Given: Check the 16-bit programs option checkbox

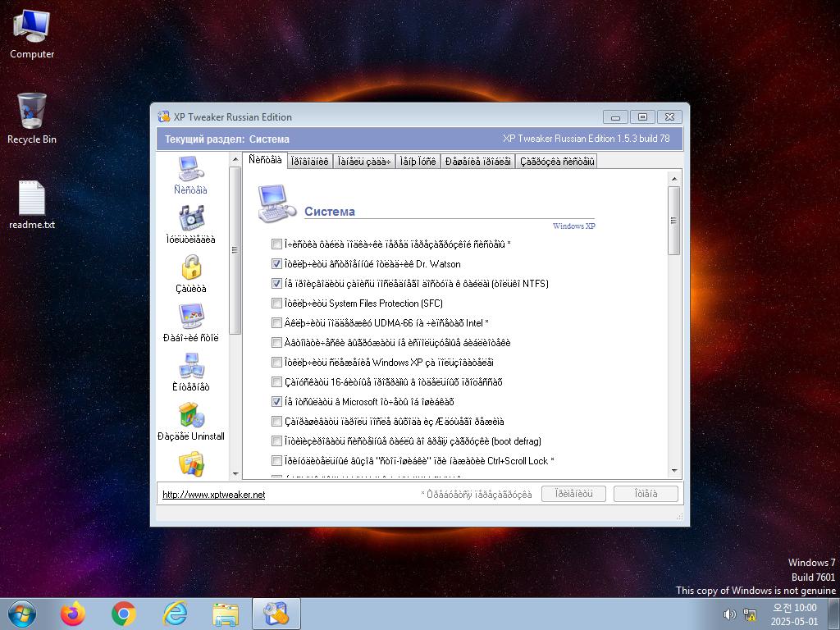Looking at the screenshot, I should (x=276, y=382).
